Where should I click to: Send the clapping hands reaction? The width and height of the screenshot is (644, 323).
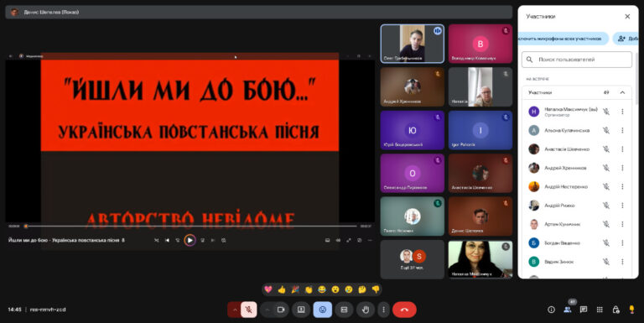click(309, 289)
